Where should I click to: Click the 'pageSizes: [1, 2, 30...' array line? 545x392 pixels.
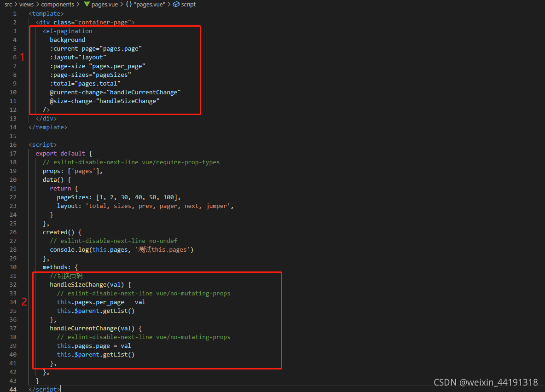[x=119, y=197]
